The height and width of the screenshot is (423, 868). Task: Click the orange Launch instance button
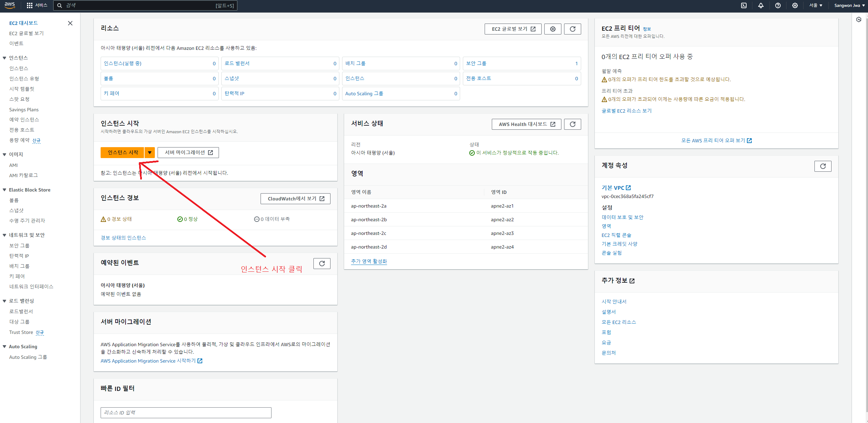click(x=123, y=153)
